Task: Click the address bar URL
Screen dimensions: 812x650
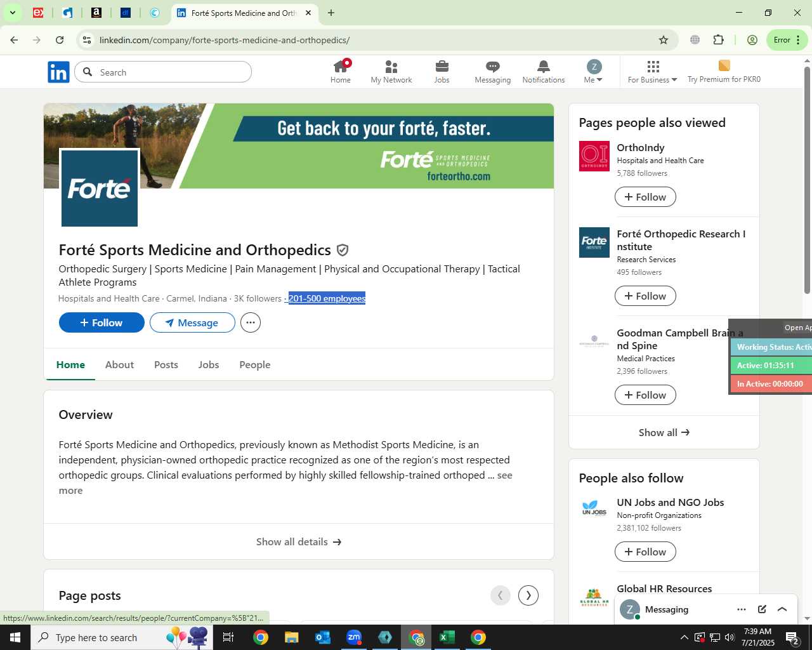Action: [x=225, y=40]
